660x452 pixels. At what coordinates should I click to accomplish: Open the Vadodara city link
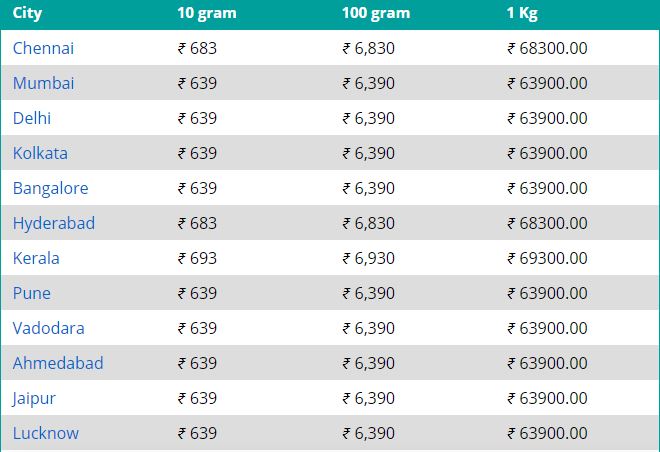pyautogui.click(x=48, y=328)
